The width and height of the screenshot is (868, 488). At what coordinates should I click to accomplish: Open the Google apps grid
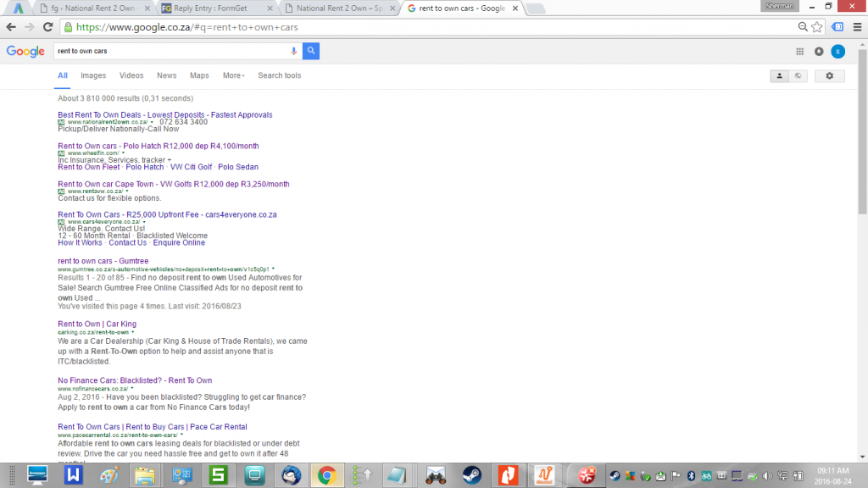[800, 52]
